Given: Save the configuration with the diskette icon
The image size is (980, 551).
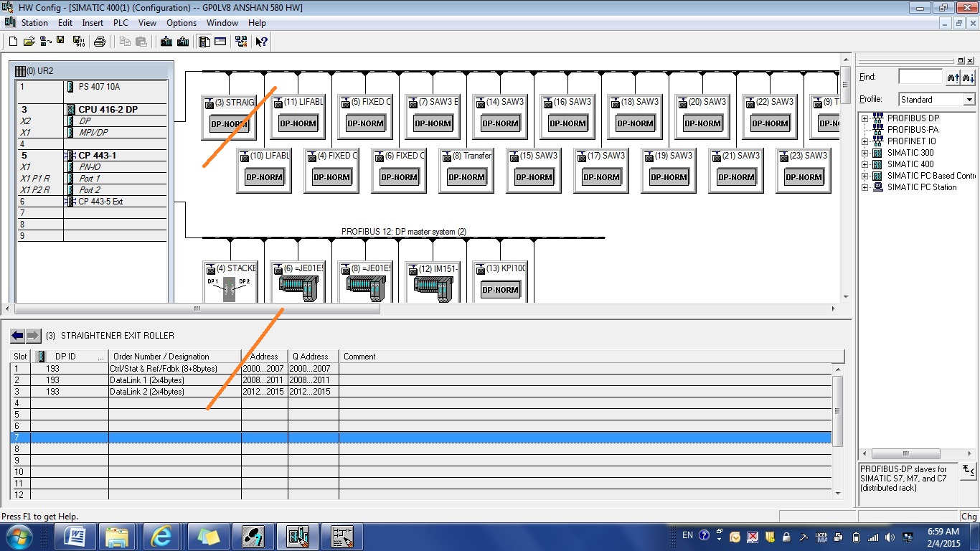Looking at the screenshot, I should tap(62, 42).
